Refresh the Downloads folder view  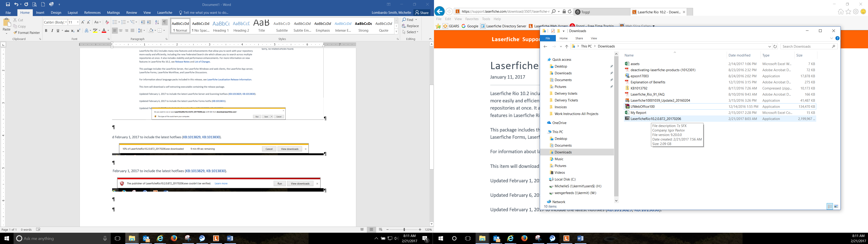(x=775, y=47)
